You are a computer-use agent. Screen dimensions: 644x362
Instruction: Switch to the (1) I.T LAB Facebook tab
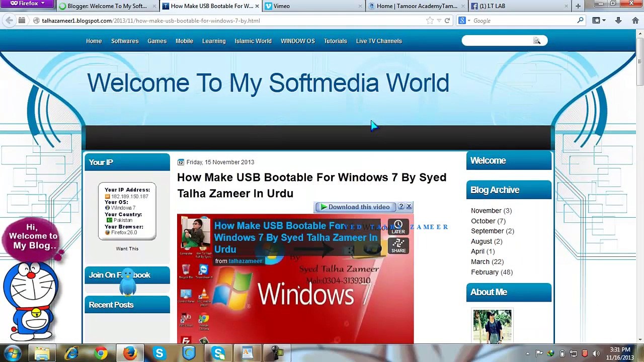tap(520, 6)
